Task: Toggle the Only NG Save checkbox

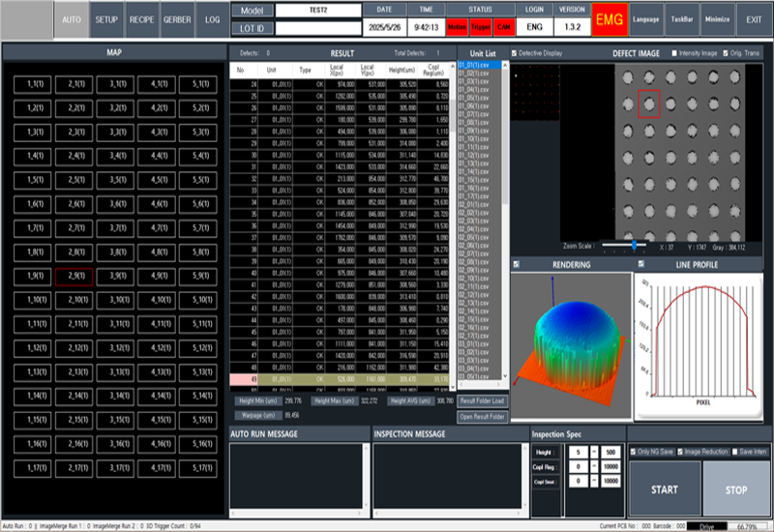Action: point(634,451)
